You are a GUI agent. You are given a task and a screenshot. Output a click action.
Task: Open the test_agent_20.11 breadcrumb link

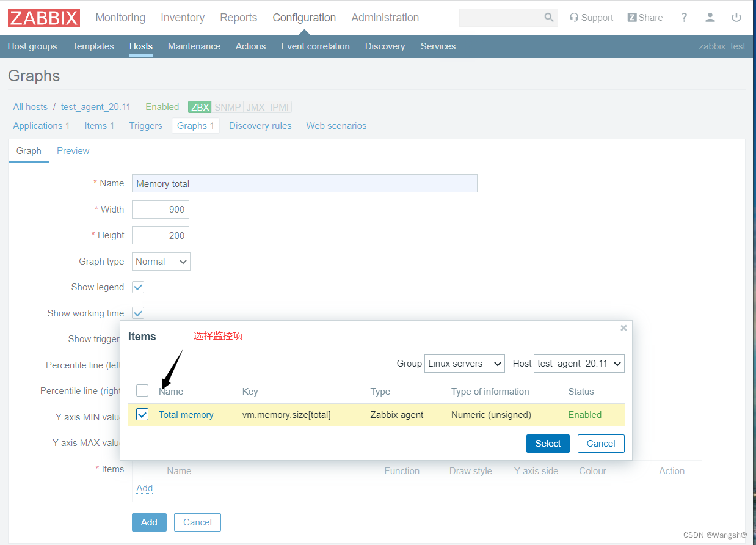pyautogui.click(x=96, y=107)
